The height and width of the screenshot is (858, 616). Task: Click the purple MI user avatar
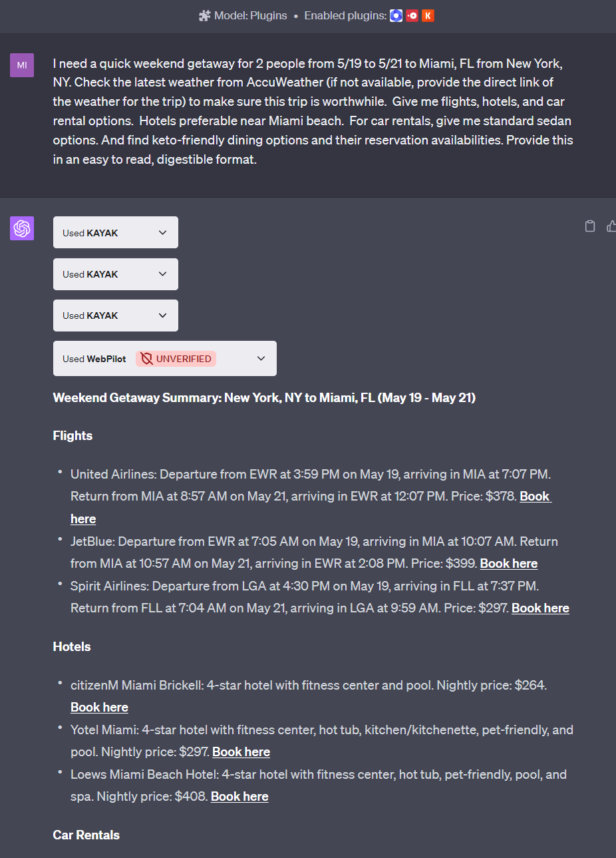click(22, 65)
